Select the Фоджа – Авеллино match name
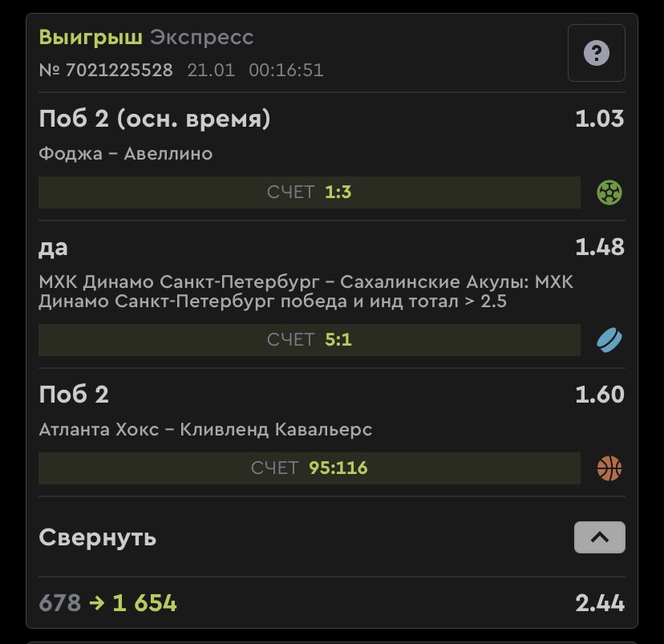Screen dimensions: 664x644 click(126, 154)
